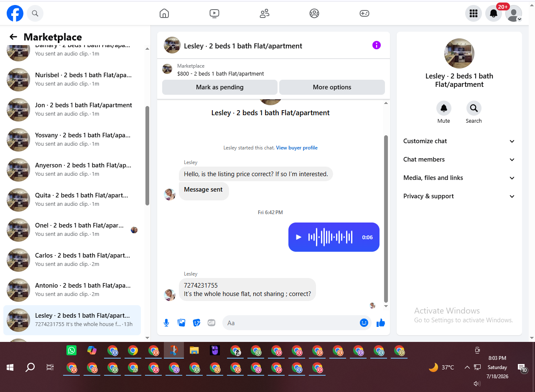Expand Media, files and links section
535x392 pixels.
pos(459,178)
